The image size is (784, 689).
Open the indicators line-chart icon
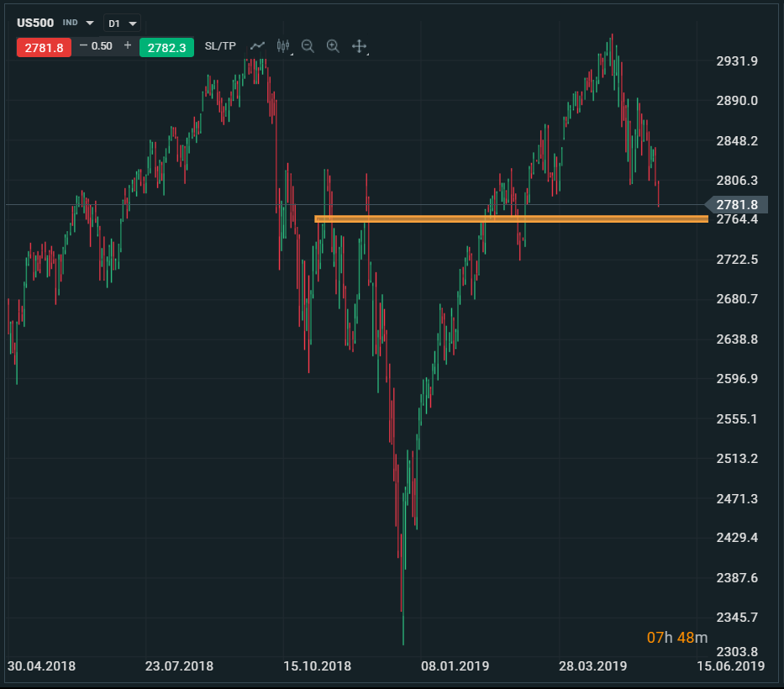pos(258,46)
